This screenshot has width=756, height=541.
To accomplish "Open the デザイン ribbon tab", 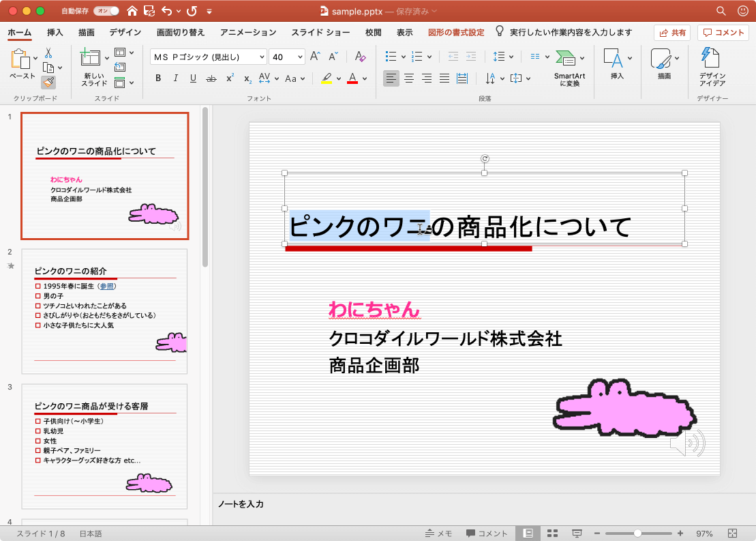I will click(125, 32).
